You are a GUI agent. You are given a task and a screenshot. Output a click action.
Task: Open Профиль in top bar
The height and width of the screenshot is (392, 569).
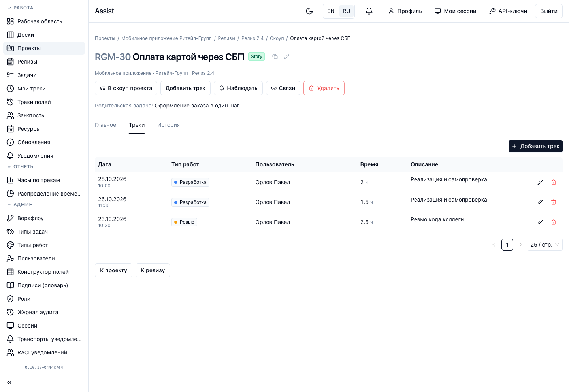click(x=405, y=11)
